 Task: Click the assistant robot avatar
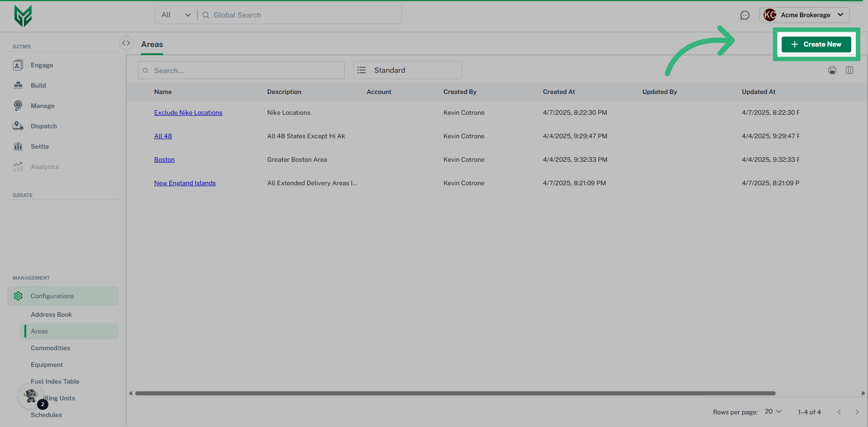[x=31, y=396]
